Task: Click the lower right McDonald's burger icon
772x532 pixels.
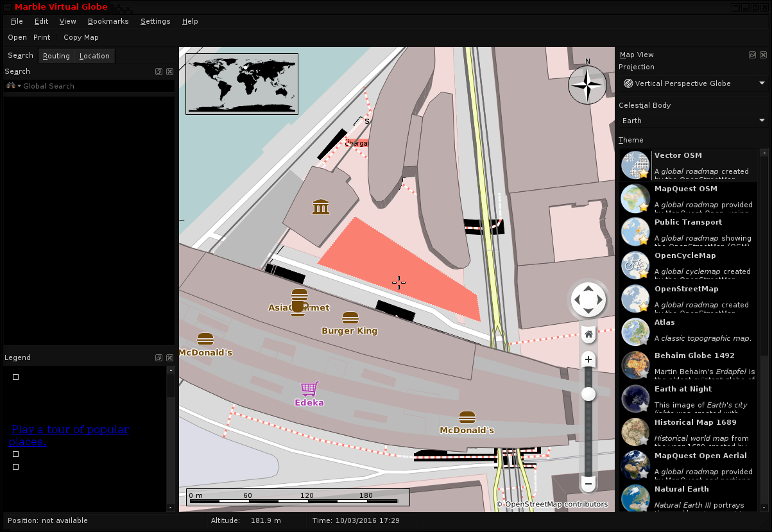Action: coord(467,417)
